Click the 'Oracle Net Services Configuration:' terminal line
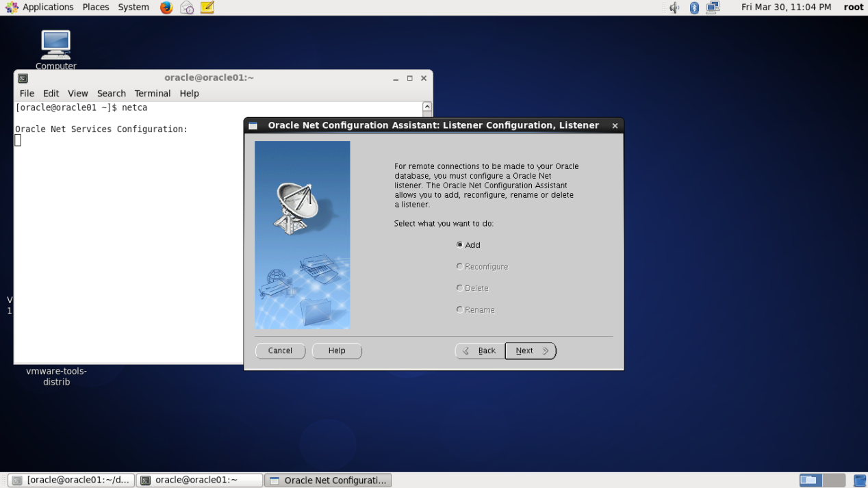The width and height of the screenshot is (868, 488). click(101, 129)
